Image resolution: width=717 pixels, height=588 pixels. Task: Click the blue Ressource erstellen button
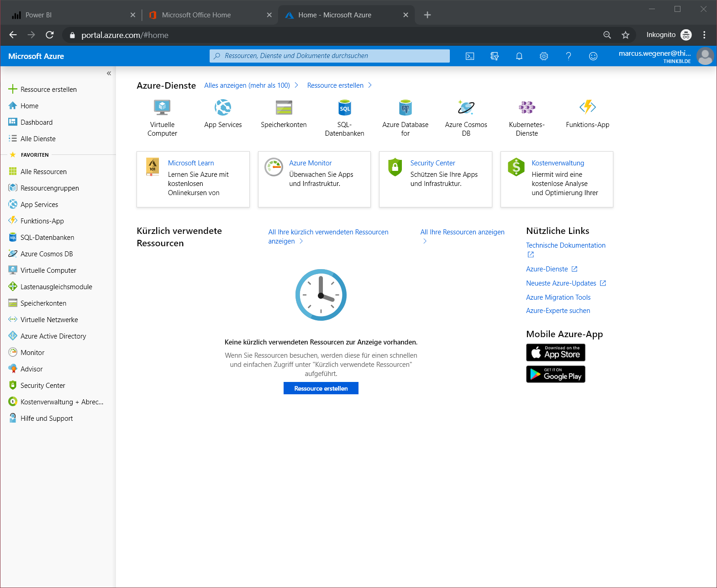point(321,388)
